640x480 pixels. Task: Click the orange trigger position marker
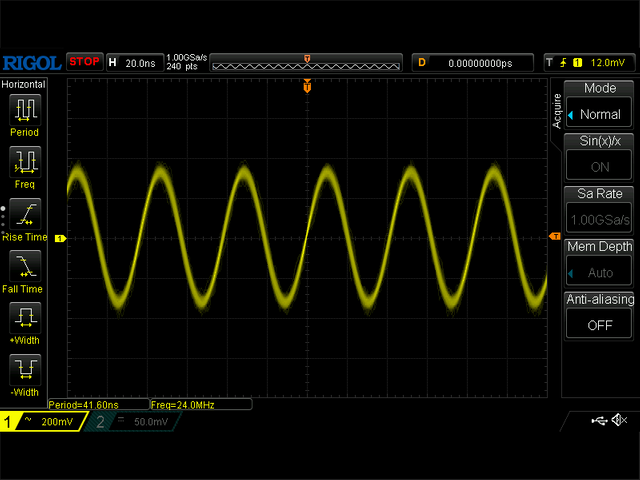pyautogui.click(x=307, y=87)
